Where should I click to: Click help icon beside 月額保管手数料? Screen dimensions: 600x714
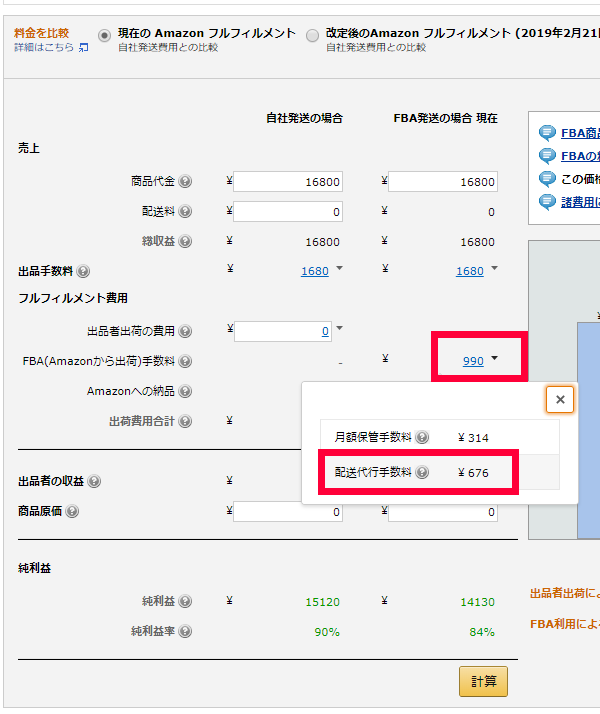pyautogui.click(x=422, y=438)
